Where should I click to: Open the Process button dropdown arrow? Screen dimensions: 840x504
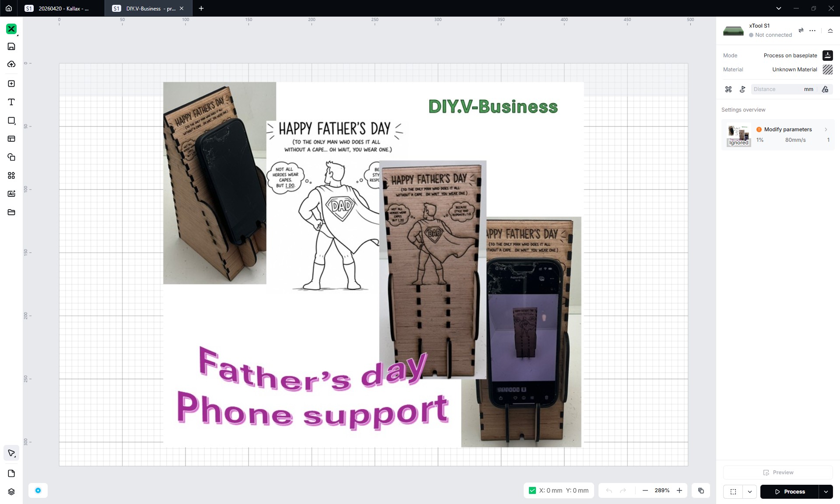[826, 492]
